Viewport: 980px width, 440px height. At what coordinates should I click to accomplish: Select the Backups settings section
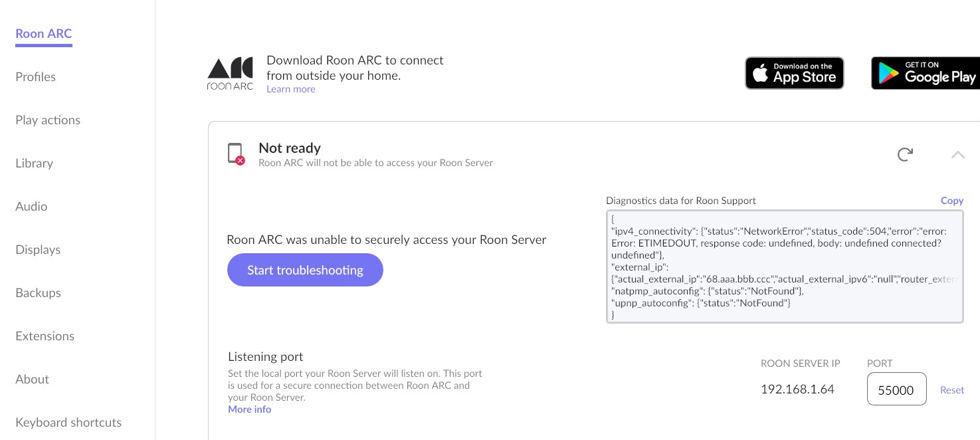(38, 292)
